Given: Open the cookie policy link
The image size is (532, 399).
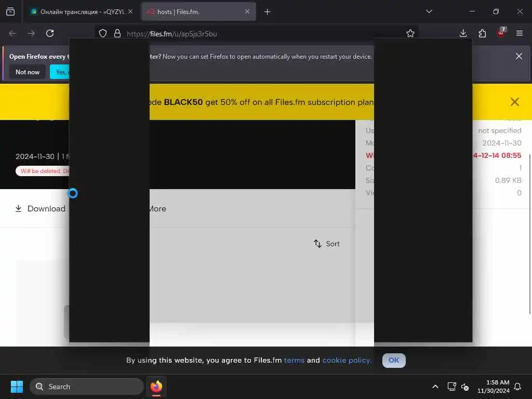Looking at the screenshot, I should pyautogui.click(x=347, y=360).
